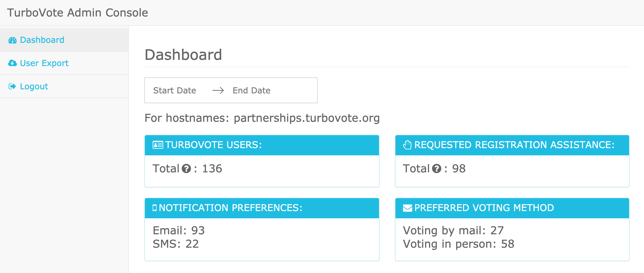Click the User Export cloud download icon

point(12,63)
